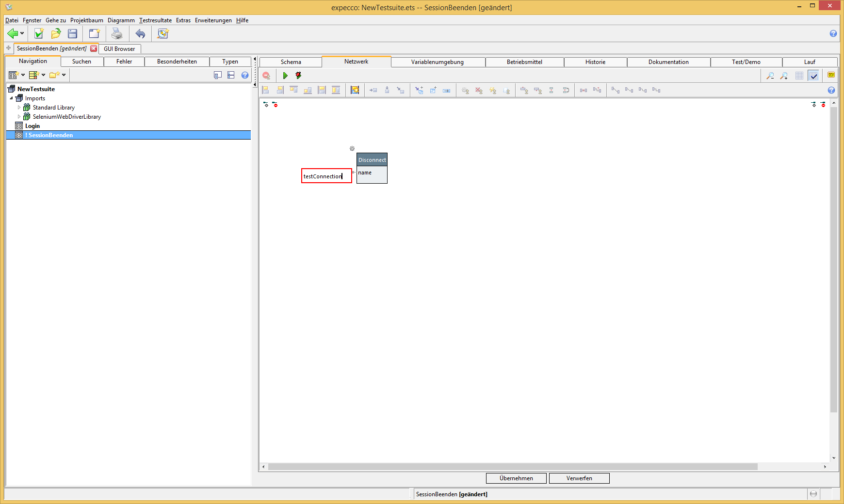
Task: Toggle the yellow annotation notes icon
Action: click(x=831, y=75)
